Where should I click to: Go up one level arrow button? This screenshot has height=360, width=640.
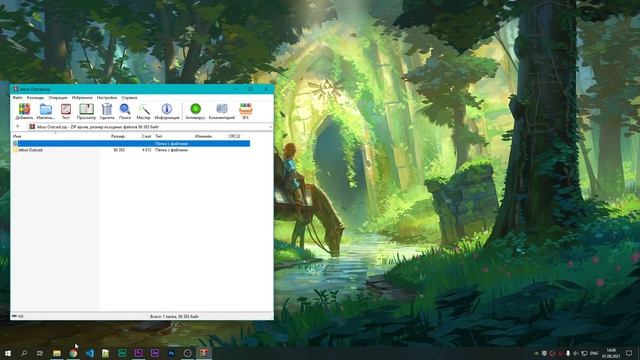click(18, 127)
